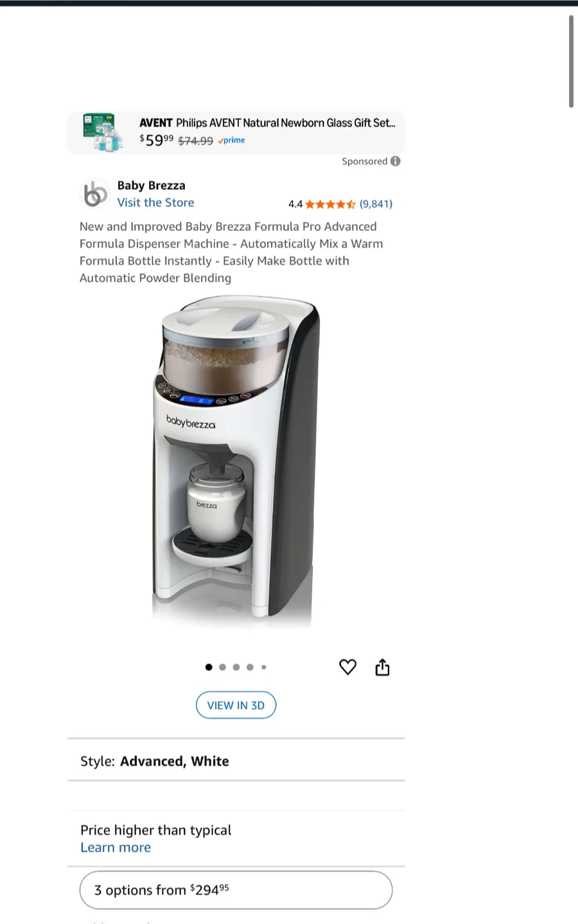578x924 pixels.
Task: Select the fifth small carousel dot
Action: (x=263, y=667)
